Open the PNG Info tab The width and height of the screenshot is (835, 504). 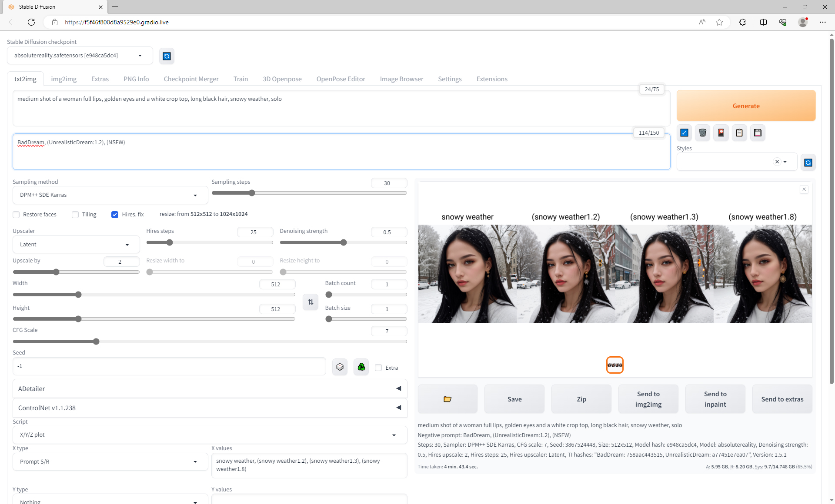136,79
